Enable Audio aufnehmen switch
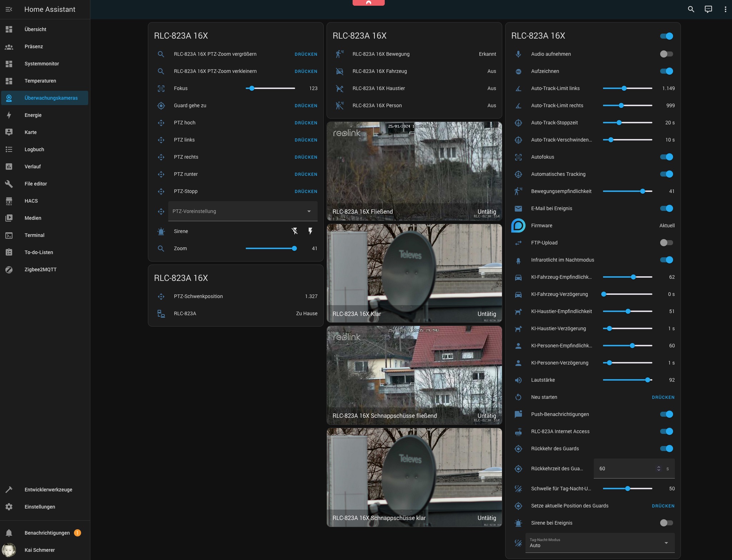 click(x=666, y=54)
